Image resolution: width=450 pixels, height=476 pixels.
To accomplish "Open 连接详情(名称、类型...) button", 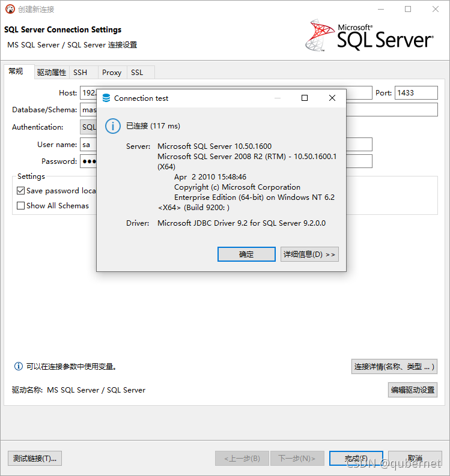I will [x=394, y=366].
